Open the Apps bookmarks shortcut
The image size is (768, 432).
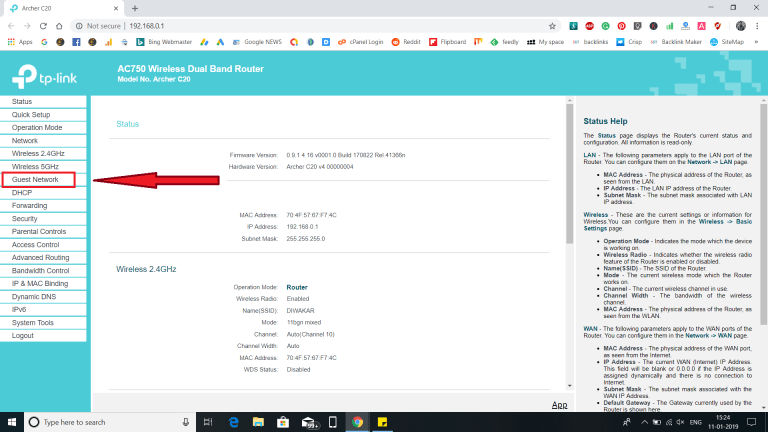pos(20,42)
